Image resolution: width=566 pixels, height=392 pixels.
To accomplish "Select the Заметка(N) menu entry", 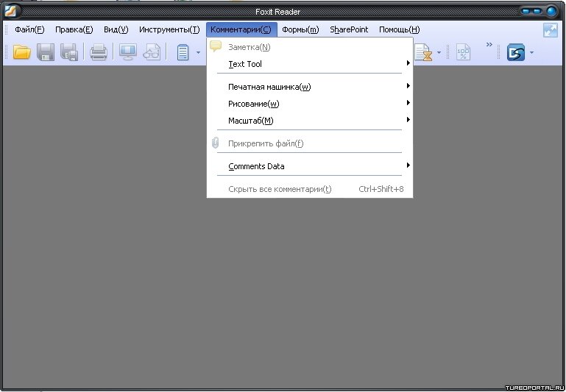I will 310,47.
